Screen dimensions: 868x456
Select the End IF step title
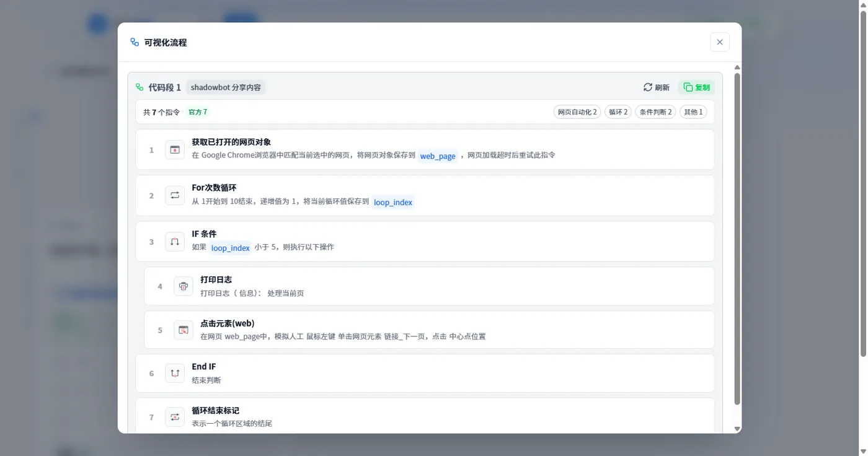tap(204, 367)
